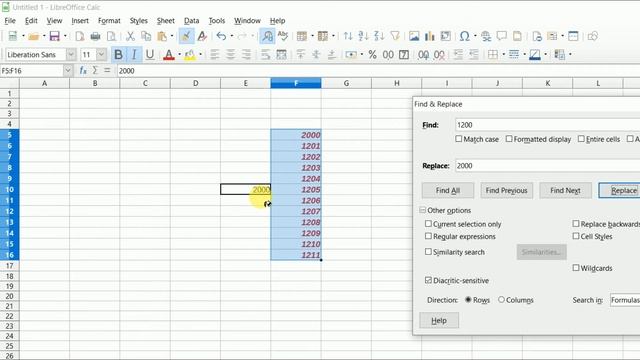Select Columns direction radio button

(501, 300)
